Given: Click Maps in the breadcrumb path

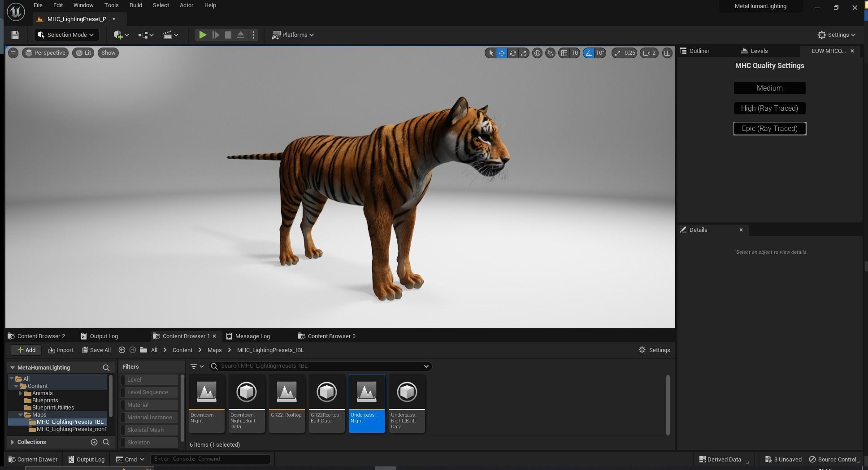Looking at the screenshot, I should (214, 350).
